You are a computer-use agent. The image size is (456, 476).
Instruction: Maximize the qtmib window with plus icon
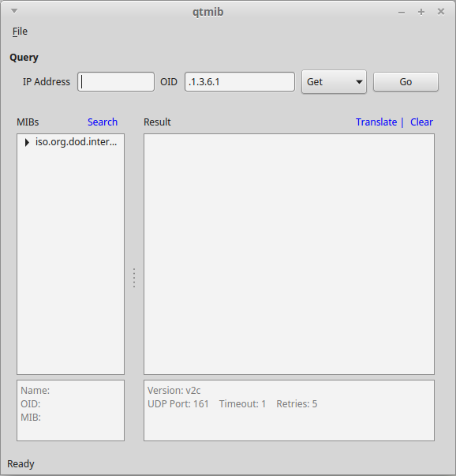[421, 12]
